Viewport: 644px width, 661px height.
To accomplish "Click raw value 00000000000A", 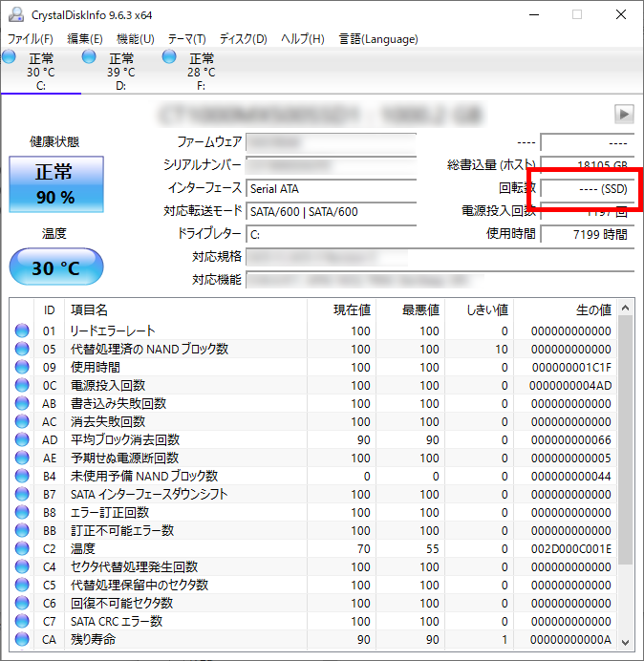I will [x=570, y=639].
